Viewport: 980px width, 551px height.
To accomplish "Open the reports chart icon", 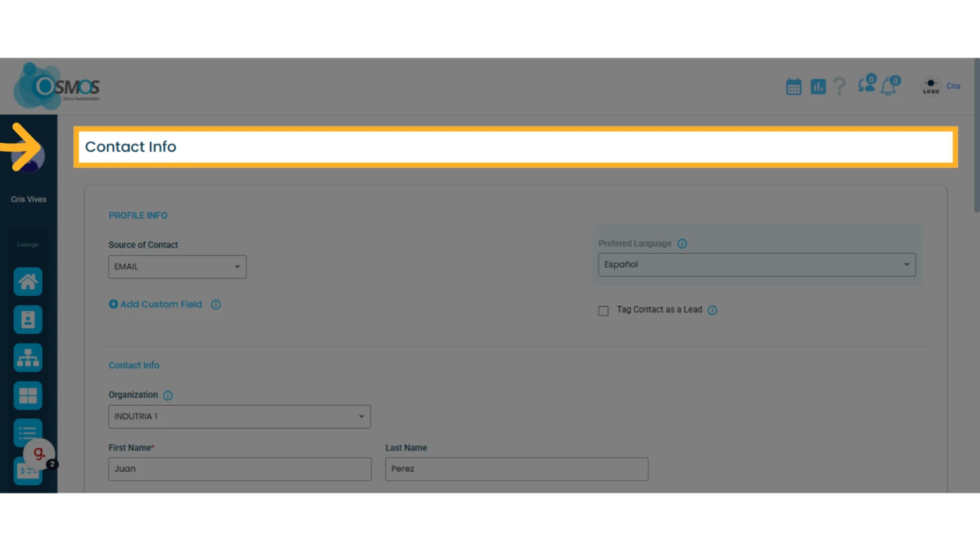I will pos(818,87).
